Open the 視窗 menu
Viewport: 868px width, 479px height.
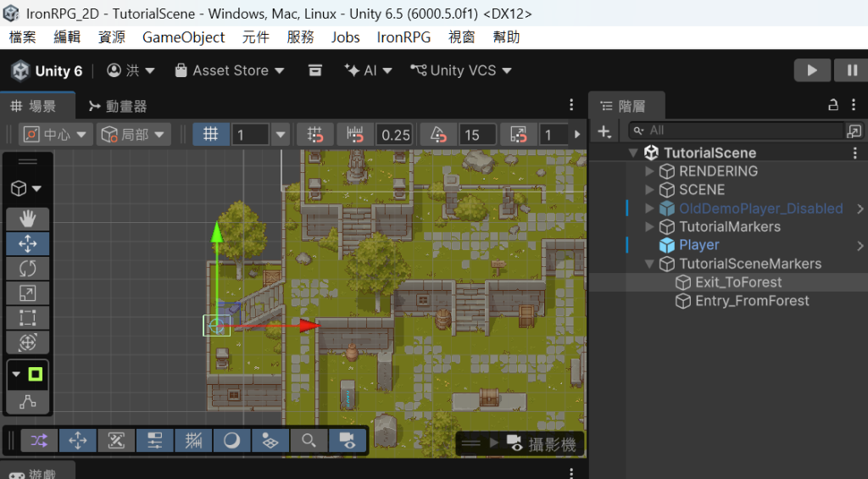(x=462, y=37)
